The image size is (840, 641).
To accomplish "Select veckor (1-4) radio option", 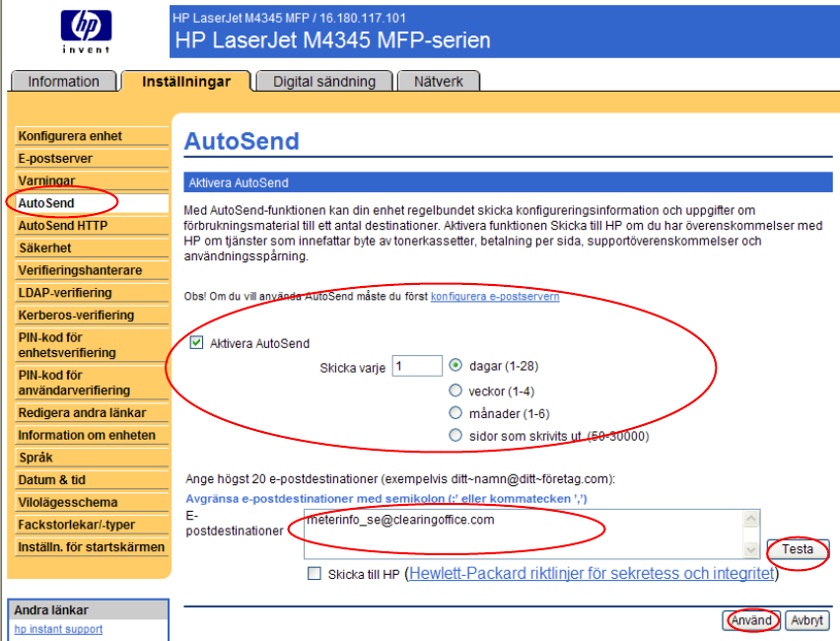I will (455, 391).
